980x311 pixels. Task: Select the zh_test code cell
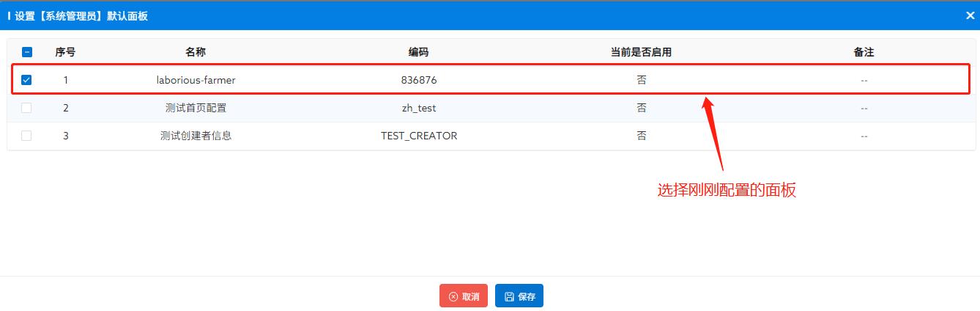[x=419, y=108]
